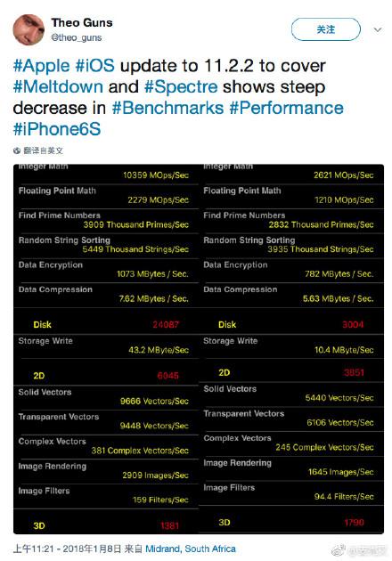Click the Weibo watermark logo
Viewport: 392px width, 561px height.
338,550
